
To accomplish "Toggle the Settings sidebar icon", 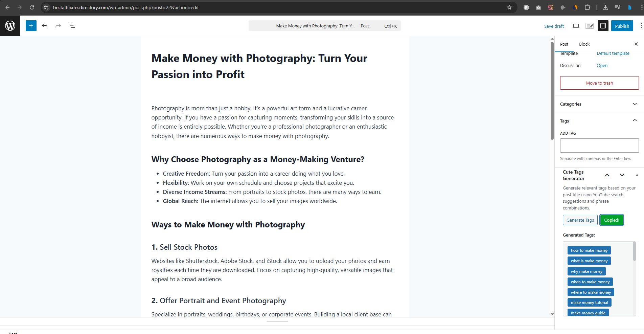I will (x=603, y=26).
